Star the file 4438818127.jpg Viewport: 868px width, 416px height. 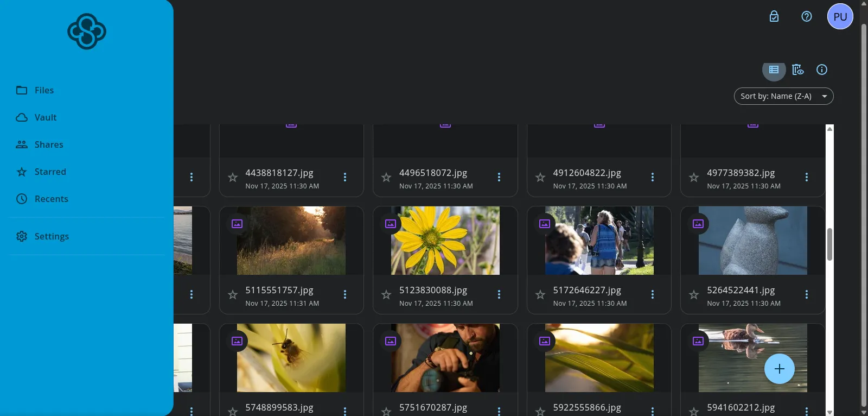[233, 178]
